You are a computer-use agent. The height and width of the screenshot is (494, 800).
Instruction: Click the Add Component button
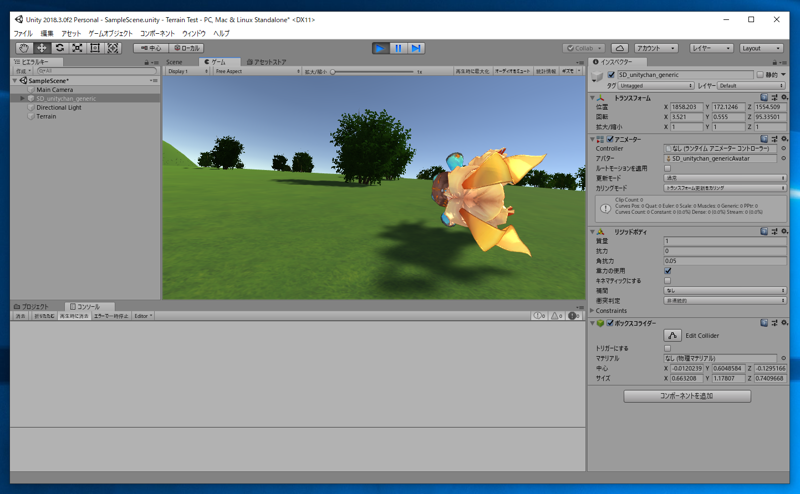687,396
